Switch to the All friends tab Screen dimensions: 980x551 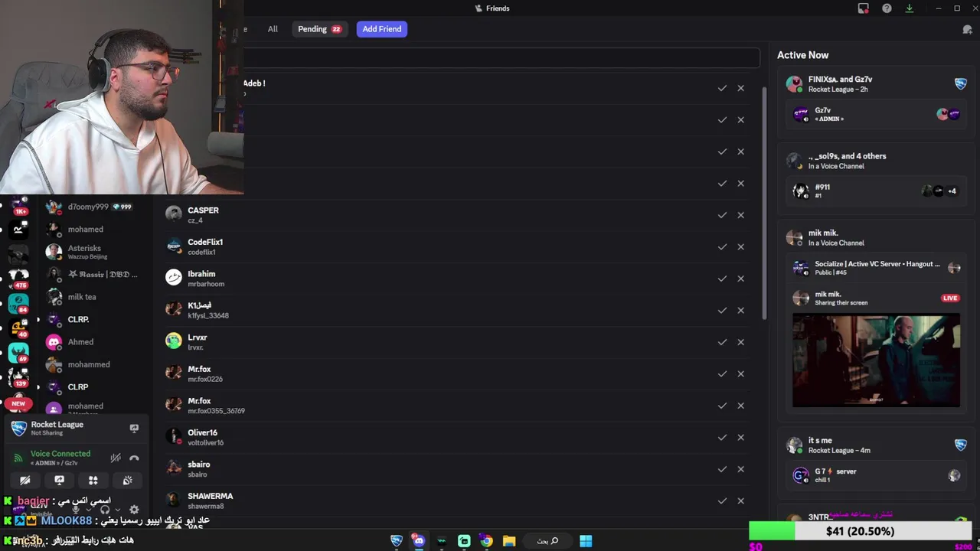(x=273, y=29)
